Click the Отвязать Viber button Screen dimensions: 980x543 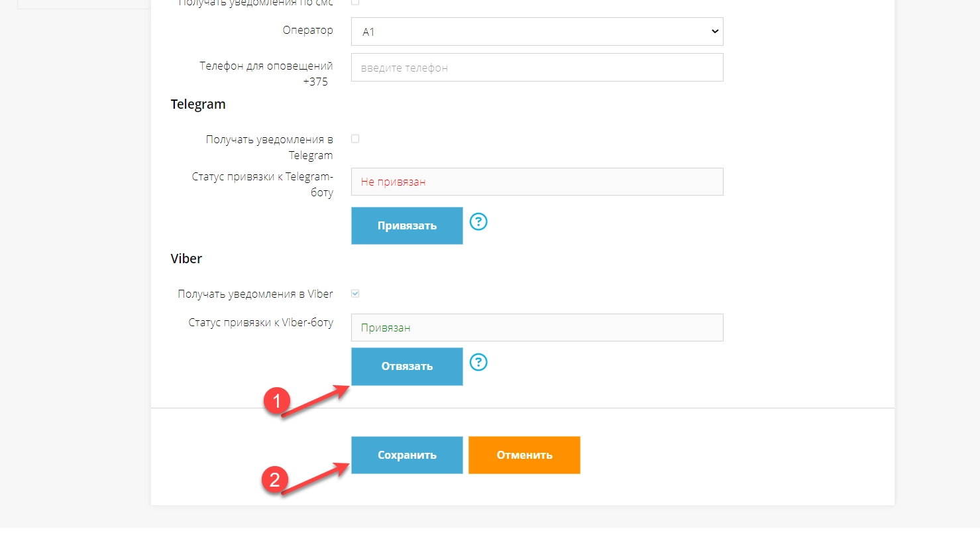pyautogui.click(x=407, y=366)
